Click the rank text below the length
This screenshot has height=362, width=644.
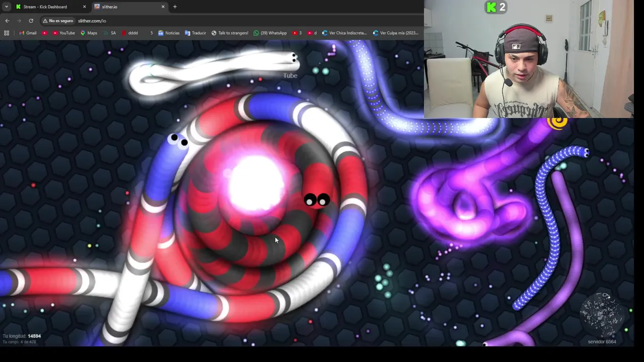(19, 342)
